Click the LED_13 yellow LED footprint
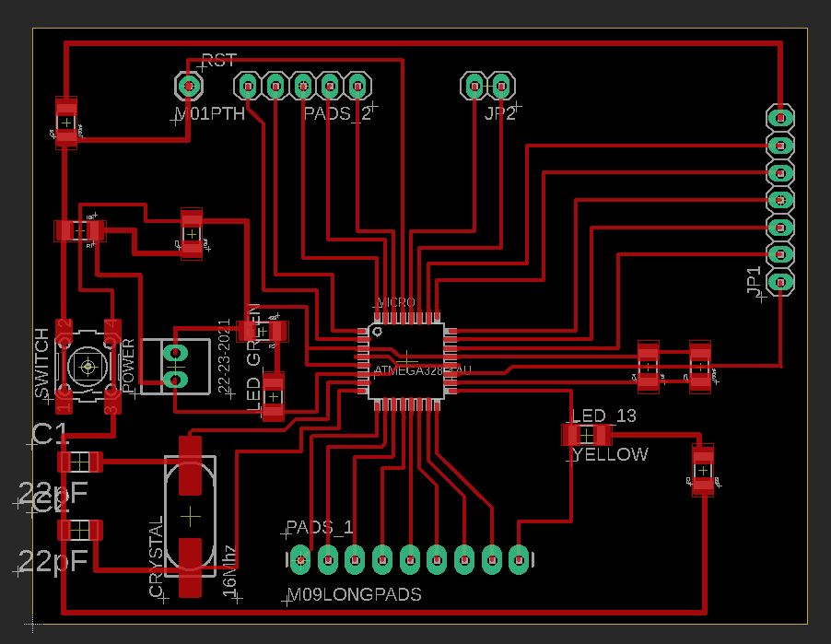The height and width of the screenshot is (644, 831). 586,435
